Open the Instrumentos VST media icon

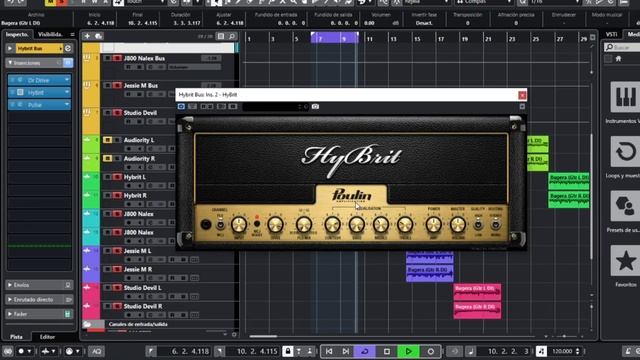pos(625,97)
